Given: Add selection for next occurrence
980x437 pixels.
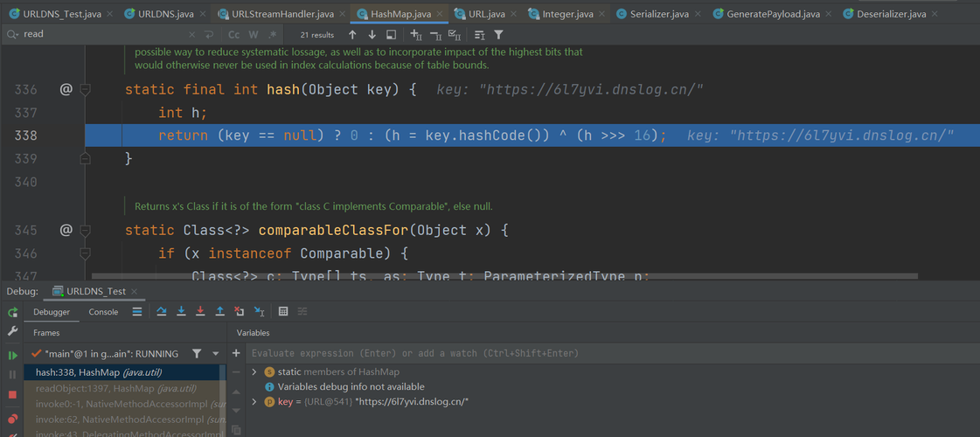Looking at the screenshot, I should (416, 34).
